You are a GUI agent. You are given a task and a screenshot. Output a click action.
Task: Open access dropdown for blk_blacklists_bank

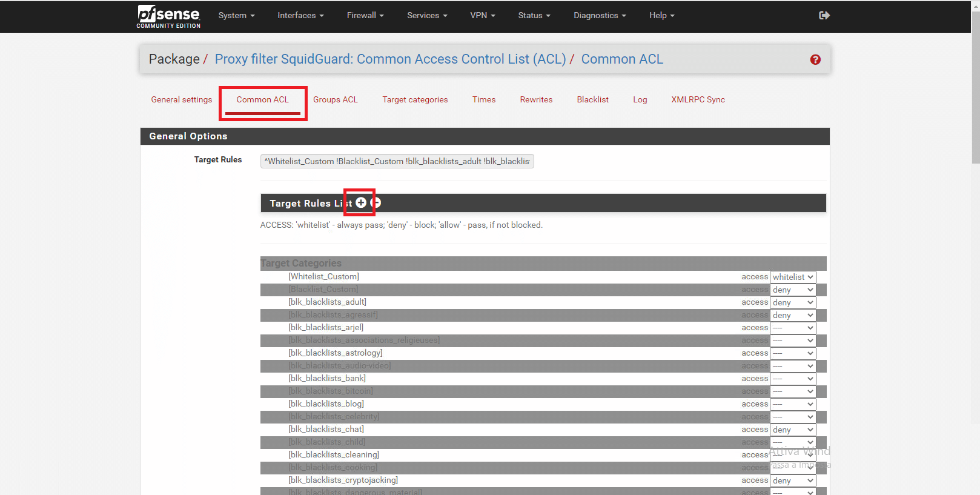click(x=793, y=379)
